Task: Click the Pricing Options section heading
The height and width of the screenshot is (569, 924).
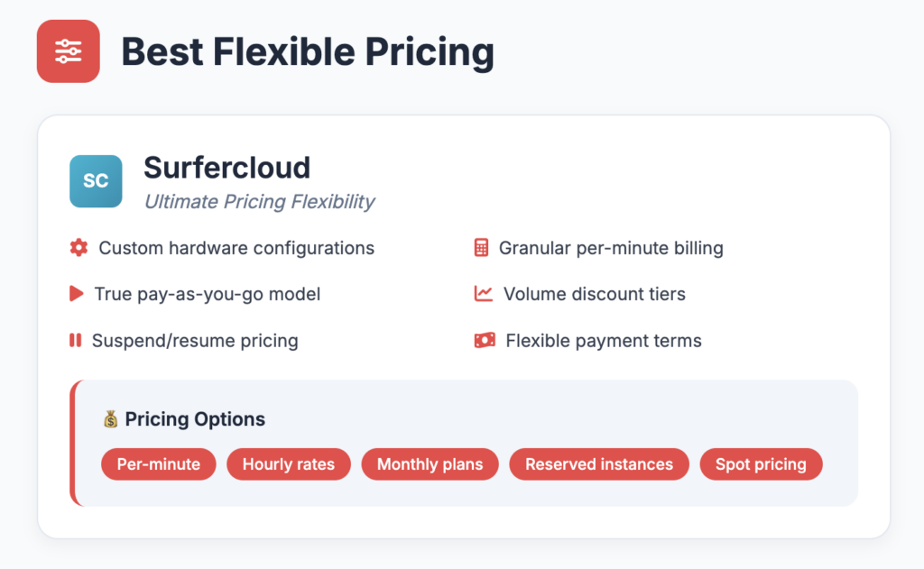Action: tap(195, 419)
